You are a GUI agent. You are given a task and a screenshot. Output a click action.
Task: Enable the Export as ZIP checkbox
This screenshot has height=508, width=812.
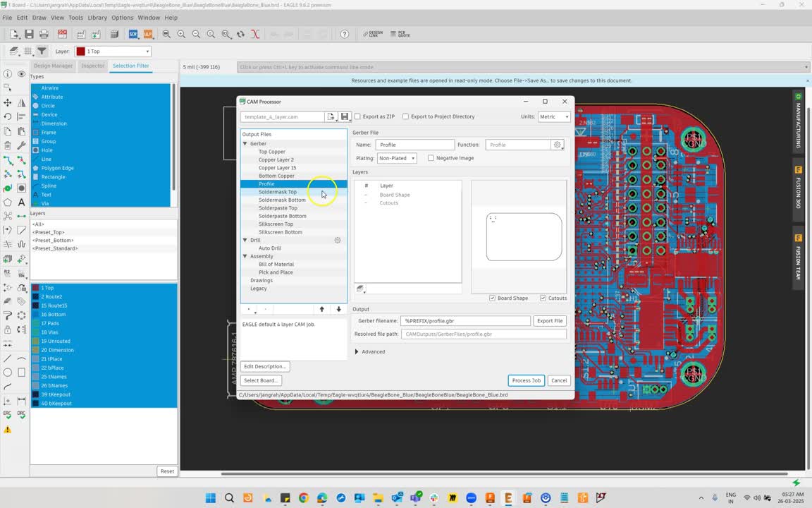point(357,116)
